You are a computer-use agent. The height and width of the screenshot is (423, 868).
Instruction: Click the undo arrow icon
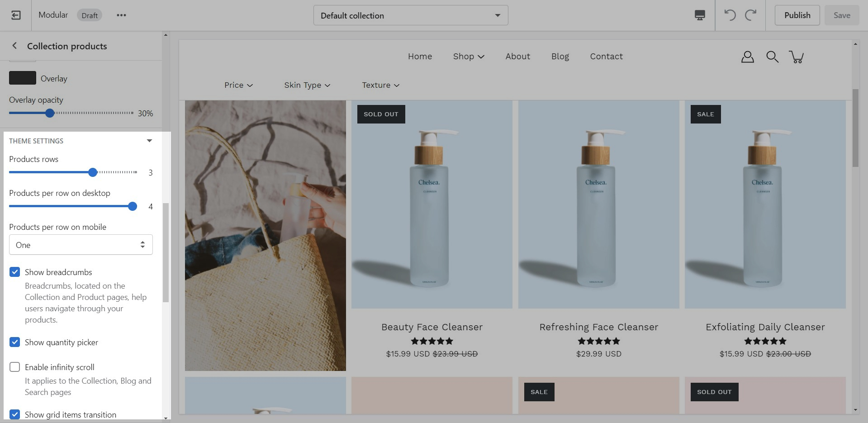point(730,15)
